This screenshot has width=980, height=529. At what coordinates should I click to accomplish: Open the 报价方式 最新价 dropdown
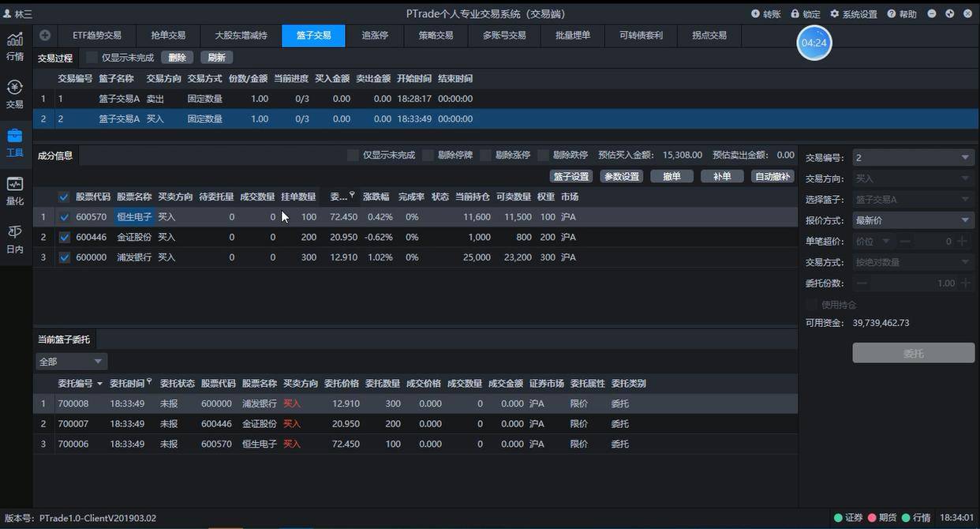tap(913, 220)
